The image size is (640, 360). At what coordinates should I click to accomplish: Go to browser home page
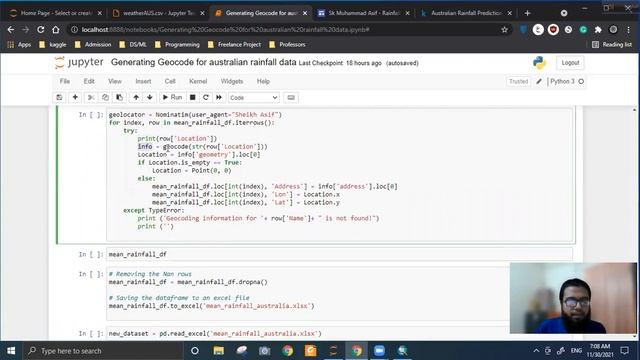click(x=56, y=30)
